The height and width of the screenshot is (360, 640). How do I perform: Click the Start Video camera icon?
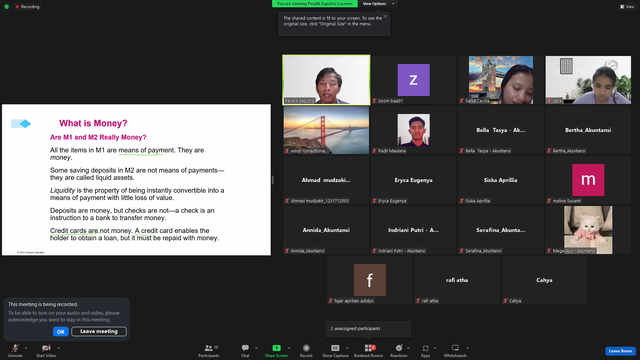tap(46, 348)
